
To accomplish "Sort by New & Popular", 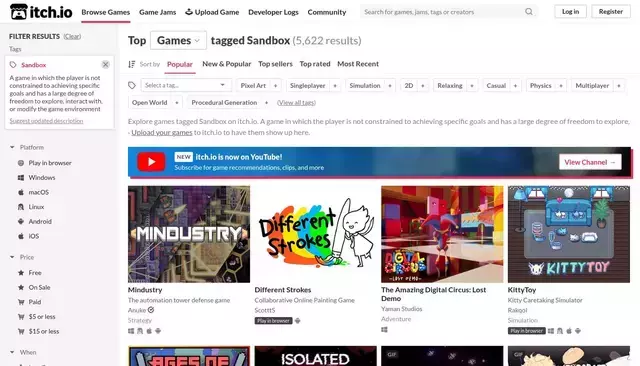I will [x=227, y=64].
